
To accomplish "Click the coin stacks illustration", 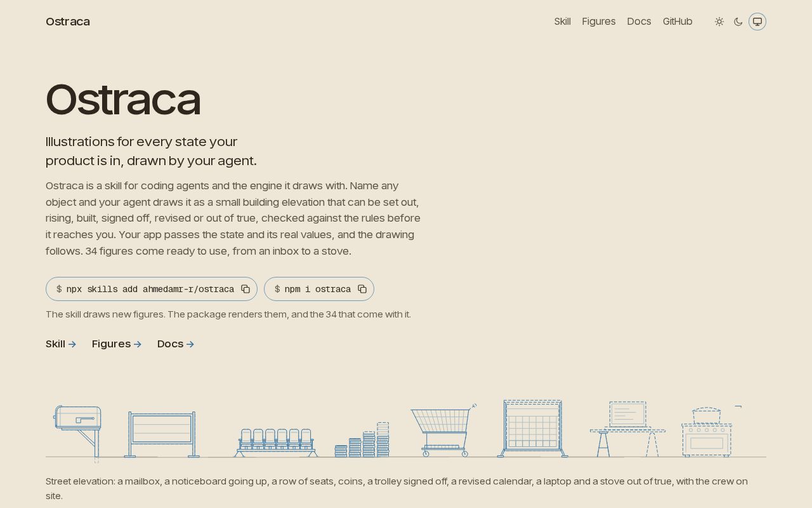I will coord(362,439).
